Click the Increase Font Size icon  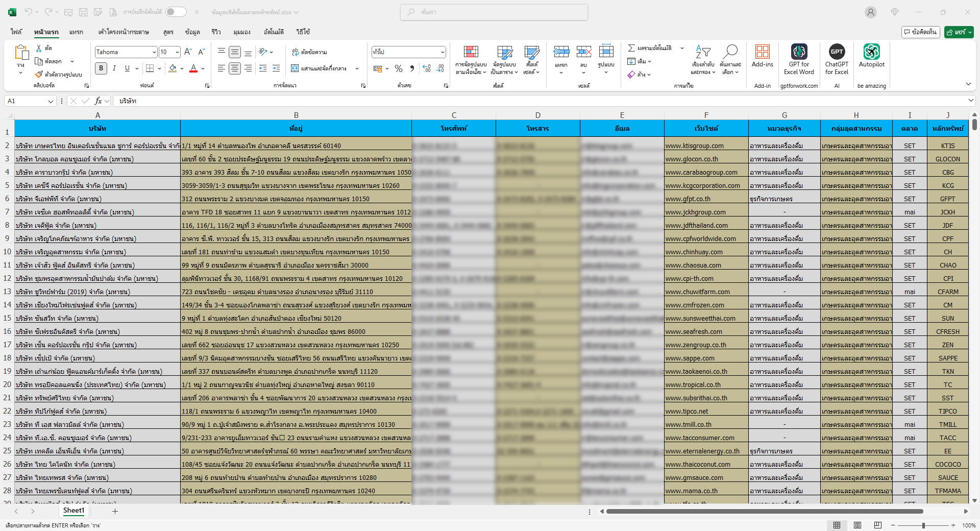point(188,52)
